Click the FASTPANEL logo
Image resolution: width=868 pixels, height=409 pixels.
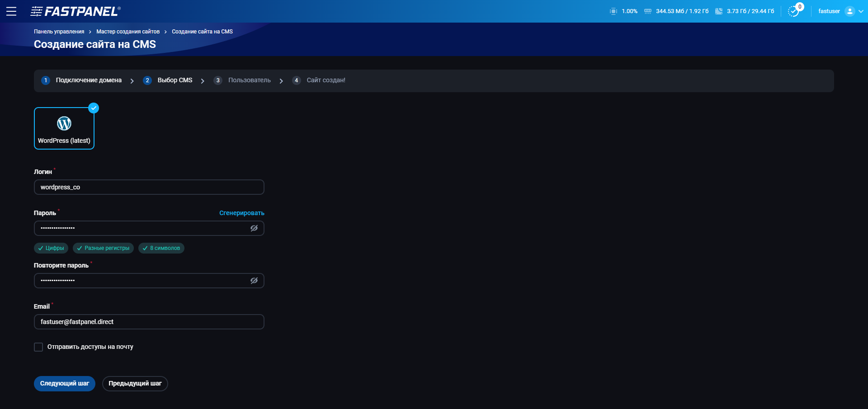(75, 11)
